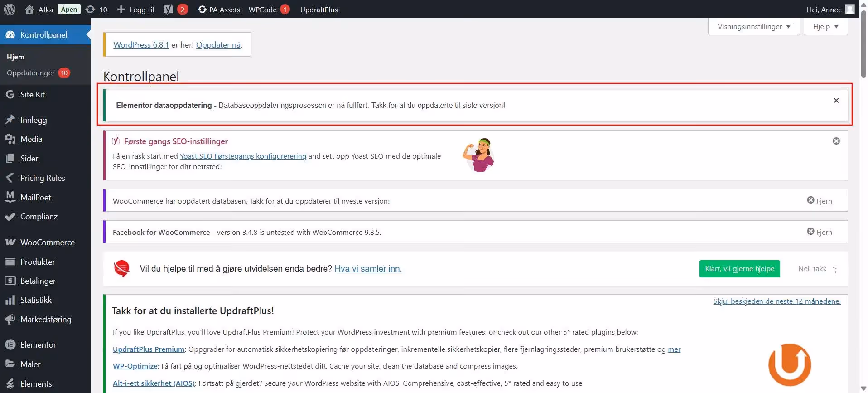Screen dimensions: 868x393
Task: Open the Oppdateringer submenu item
Action: [x=39, y=73]
